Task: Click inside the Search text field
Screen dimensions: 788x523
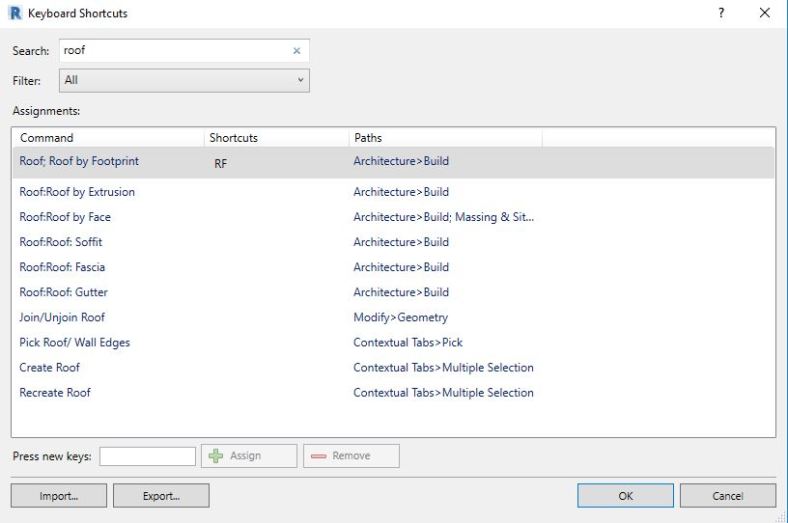Action: point(175,50)
